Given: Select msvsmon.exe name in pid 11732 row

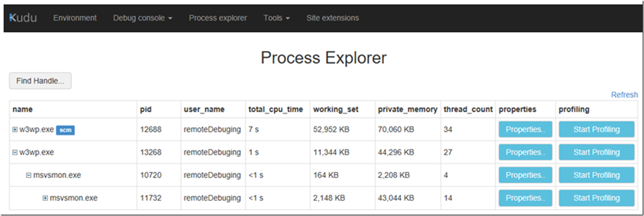Looking at the screenshot, I should 74,198.
